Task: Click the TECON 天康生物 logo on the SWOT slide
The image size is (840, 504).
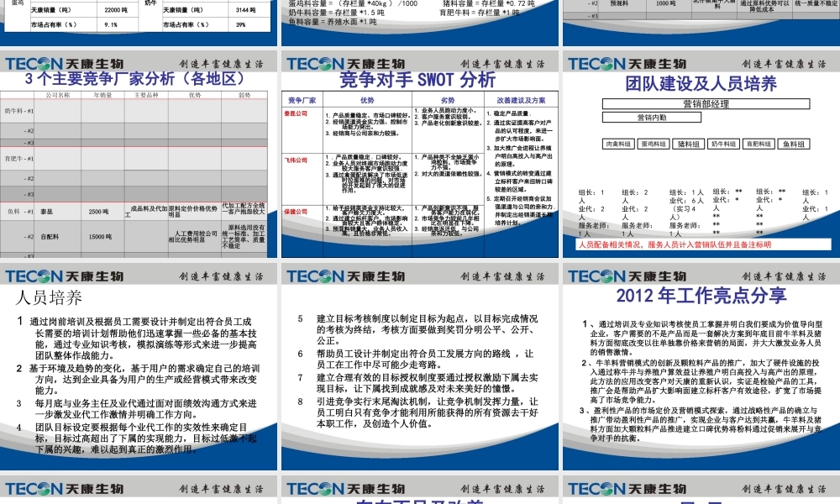Action: pyautogui.click(x=346, y=65)
